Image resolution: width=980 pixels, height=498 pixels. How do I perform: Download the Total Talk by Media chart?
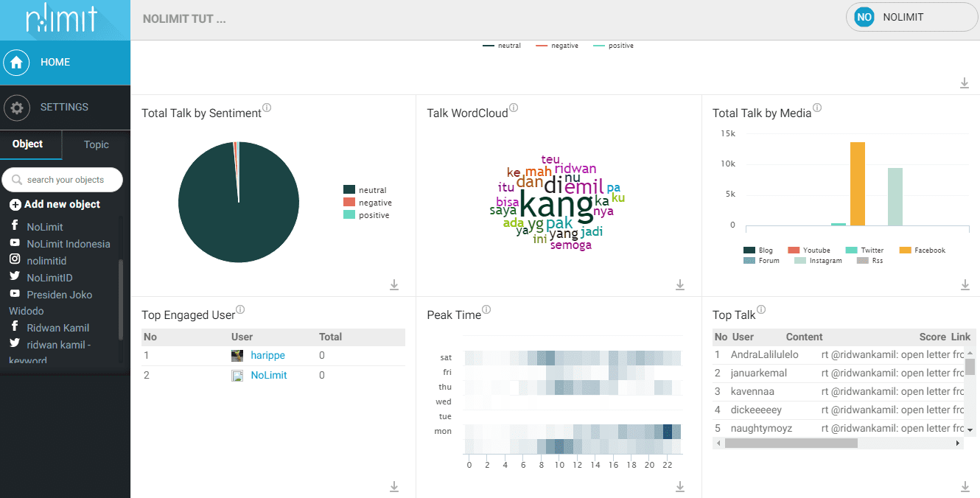click(x=965, y=284)
